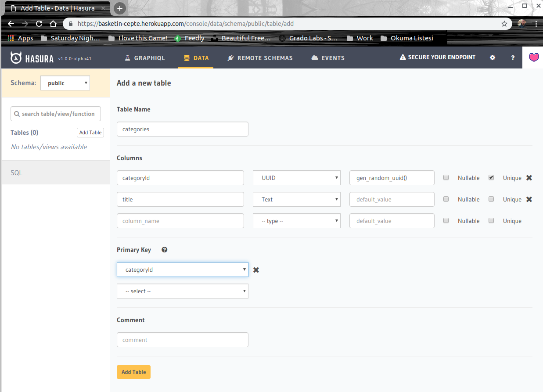Viewport: 543px width, 392px height.
Task: Open settings via the gear icon
Action: coord(493,58)
